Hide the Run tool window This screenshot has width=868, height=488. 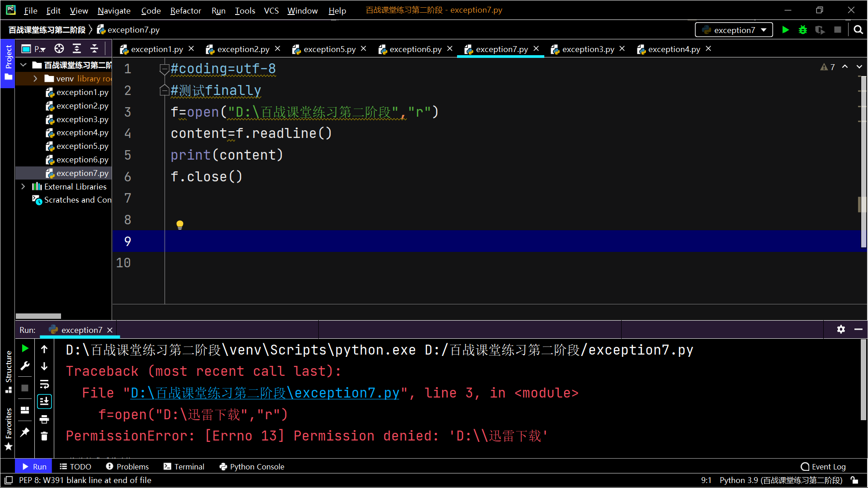(x=858, y=329)
